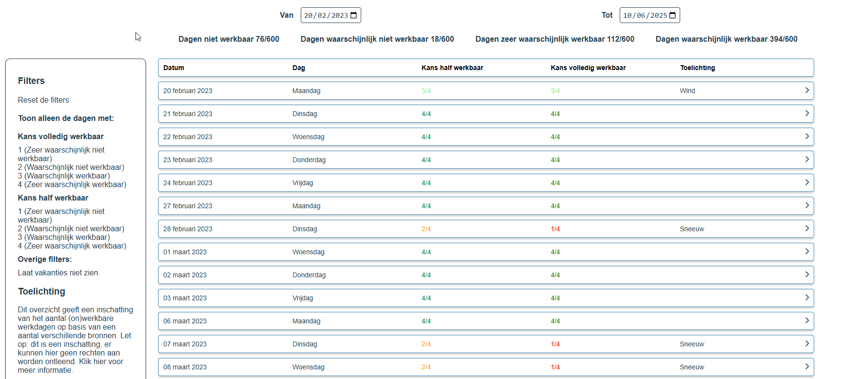Click chevron on 24 februari 2023 row

click(807, 182)
